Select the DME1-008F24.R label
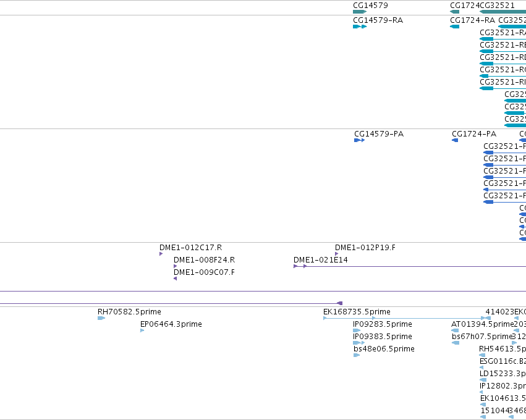The height and width of the screenshot is (420, 526). tap(205, 260)
